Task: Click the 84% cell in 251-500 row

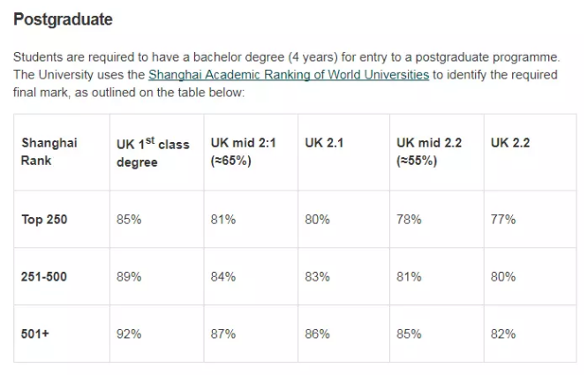Action: click(223, 276)
